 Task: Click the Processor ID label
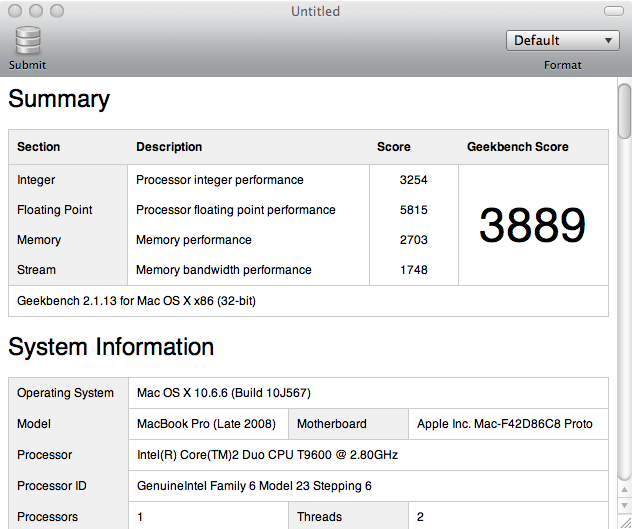coord(52,486)
